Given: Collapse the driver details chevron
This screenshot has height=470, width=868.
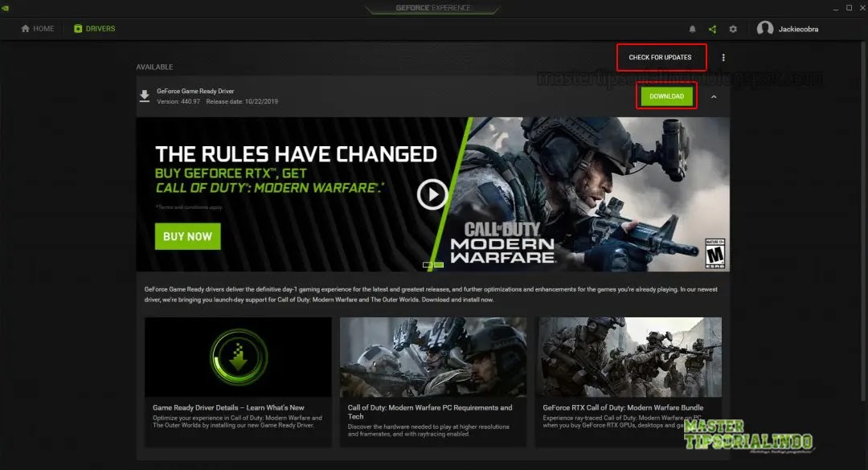Looking at the screenshot, I should (714, 97).
